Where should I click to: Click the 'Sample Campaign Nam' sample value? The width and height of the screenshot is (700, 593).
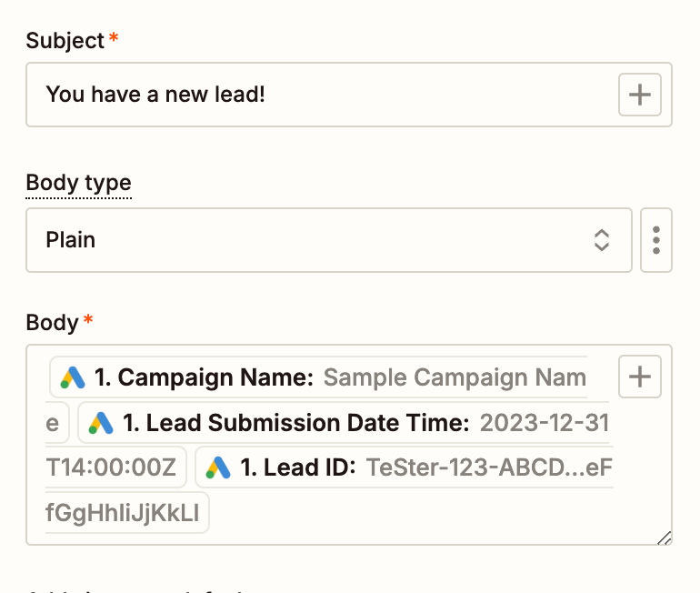click(455, 377)
